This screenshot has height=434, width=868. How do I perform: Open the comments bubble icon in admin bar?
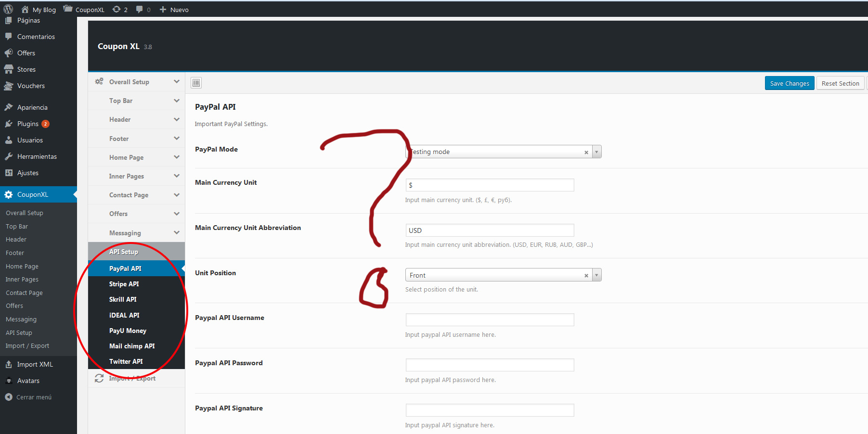140,10
